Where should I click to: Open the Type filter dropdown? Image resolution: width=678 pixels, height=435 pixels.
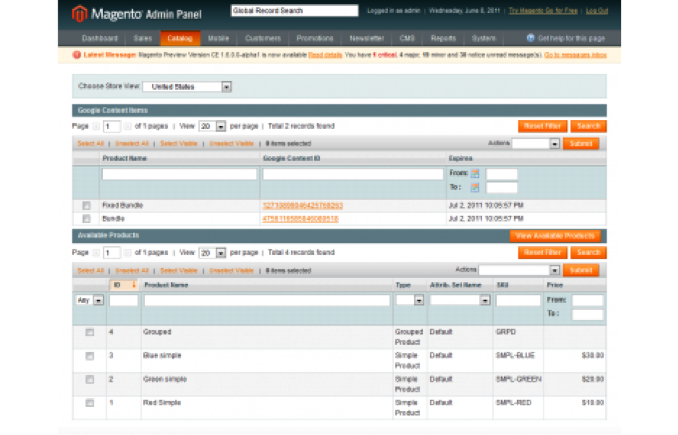[x=410, y=300]
